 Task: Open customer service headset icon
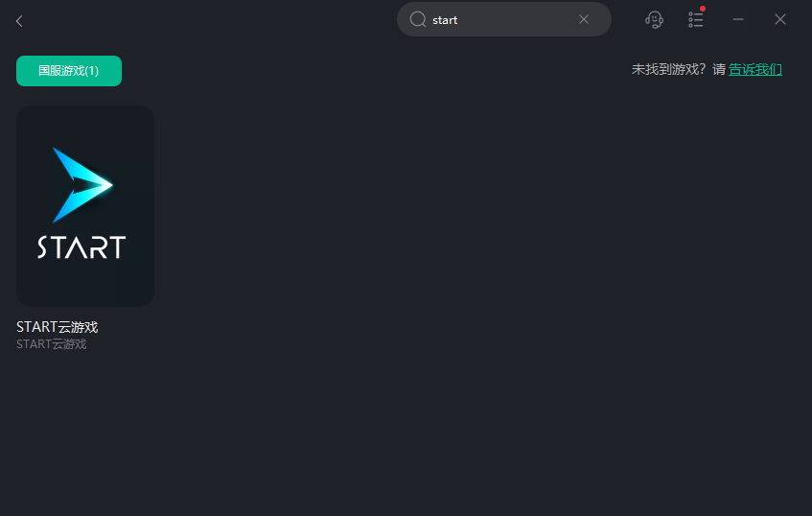pyautogui.click(x=654, y=20)
